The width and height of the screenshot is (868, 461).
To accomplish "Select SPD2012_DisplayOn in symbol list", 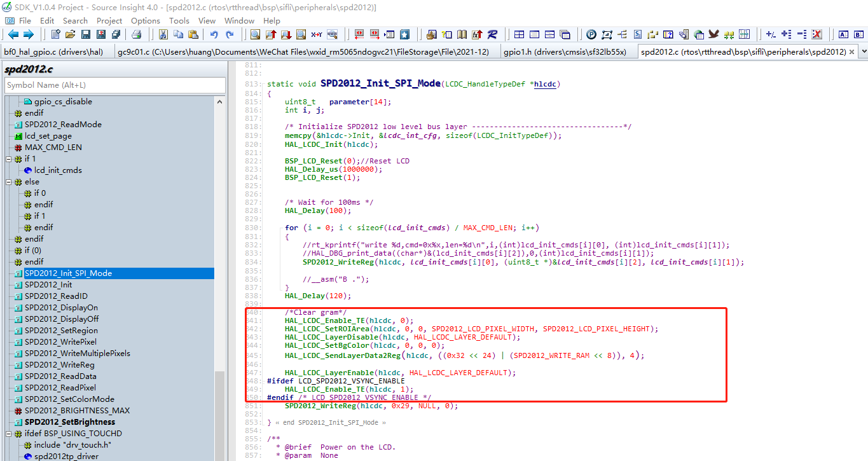I will point(61,308).
